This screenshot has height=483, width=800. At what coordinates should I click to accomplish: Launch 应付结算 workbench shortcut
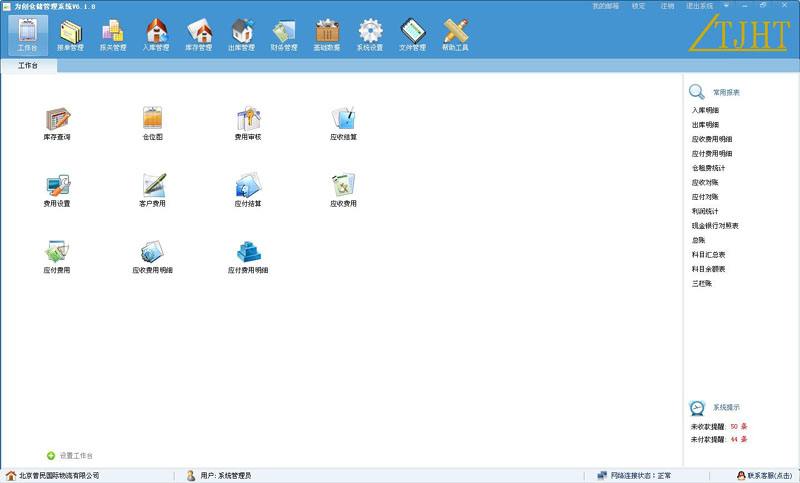(x=248, y=190)
